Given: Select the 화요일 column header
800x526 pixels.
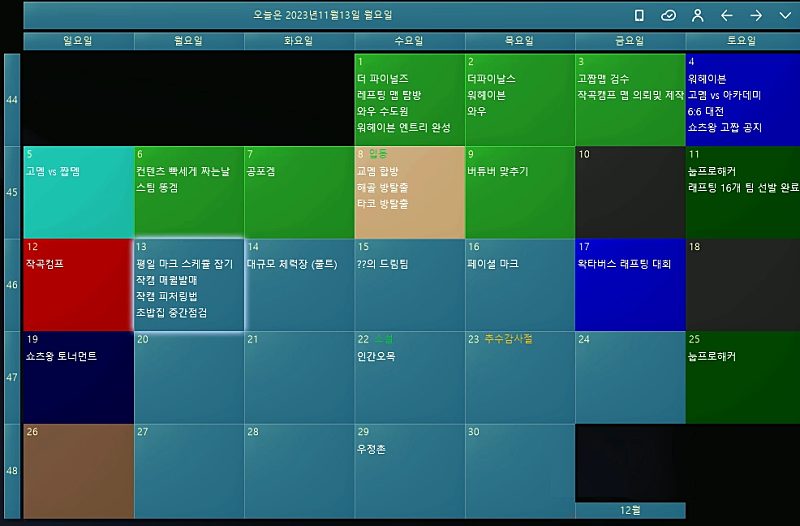Looking at the screenshot, I should point(299,41).
